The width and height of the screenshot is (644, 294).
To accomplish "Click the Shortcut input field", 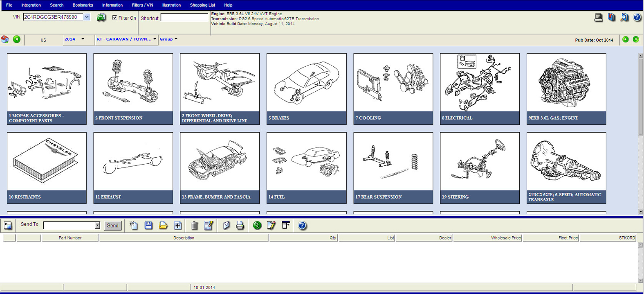I will click(184, 18).
